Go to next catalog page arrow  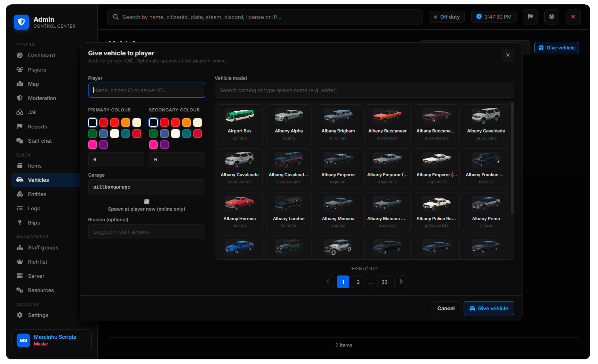click(401, 282)
